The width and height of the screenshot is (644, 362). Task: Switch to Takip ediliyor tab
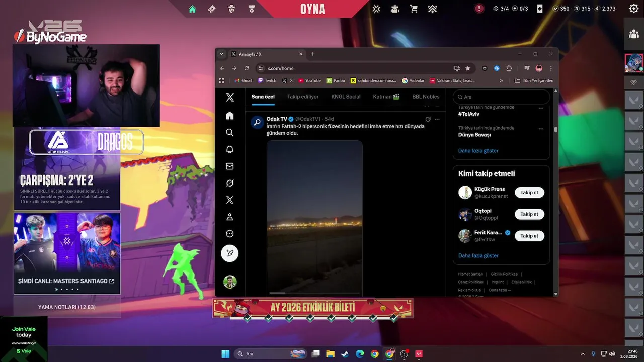click(x=303, y=97)
